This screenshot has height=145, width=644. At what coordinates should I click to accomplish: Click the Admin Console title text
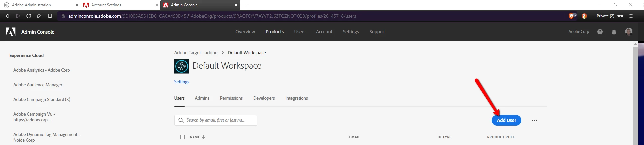(x=38, y=32)
